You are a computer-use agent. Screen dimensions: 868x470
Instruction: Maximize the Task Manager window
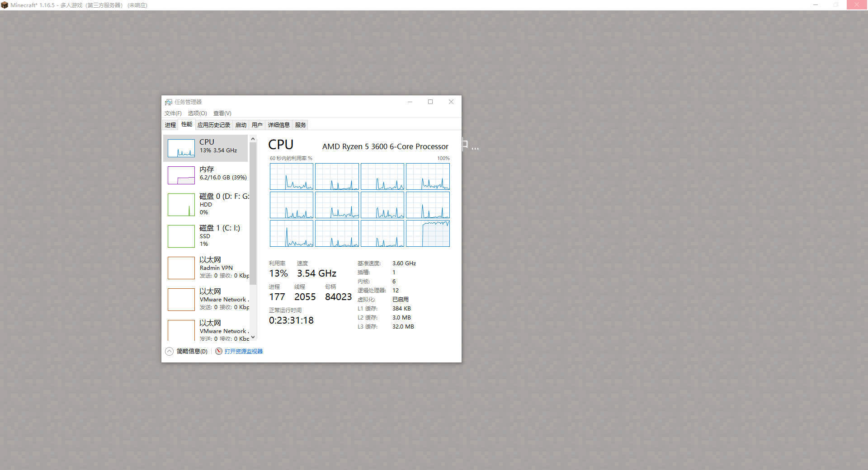430,102
